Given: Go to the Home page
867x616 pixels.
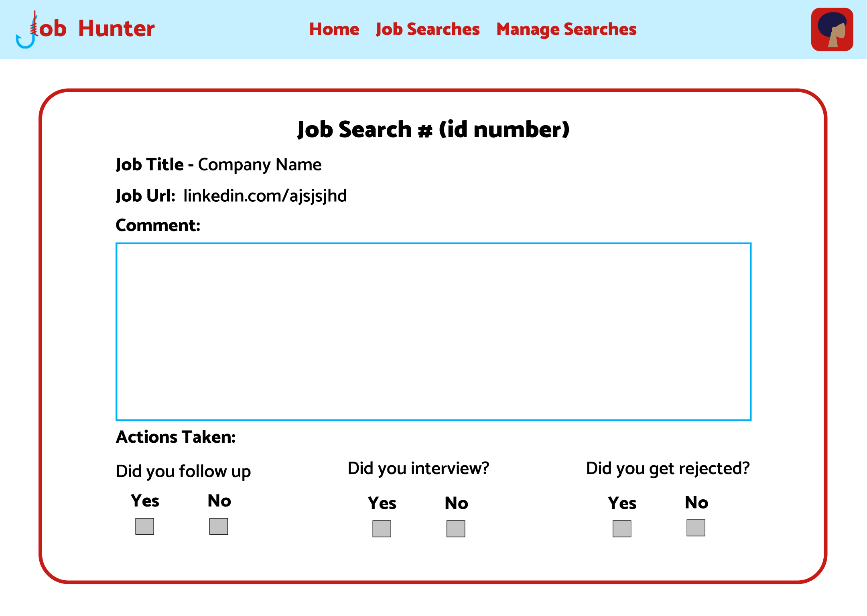Looking at the screenshot, I should coord(334,29).
